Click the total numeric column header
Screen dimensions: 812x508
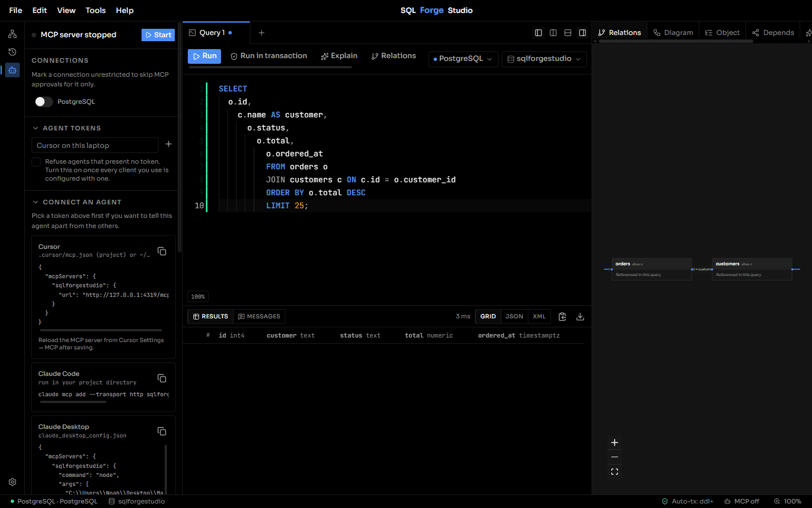click(x=429, y=335)
